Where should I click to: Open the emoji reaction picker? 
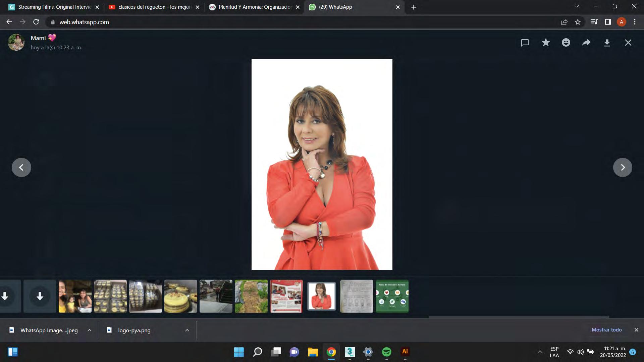(566, 43)
